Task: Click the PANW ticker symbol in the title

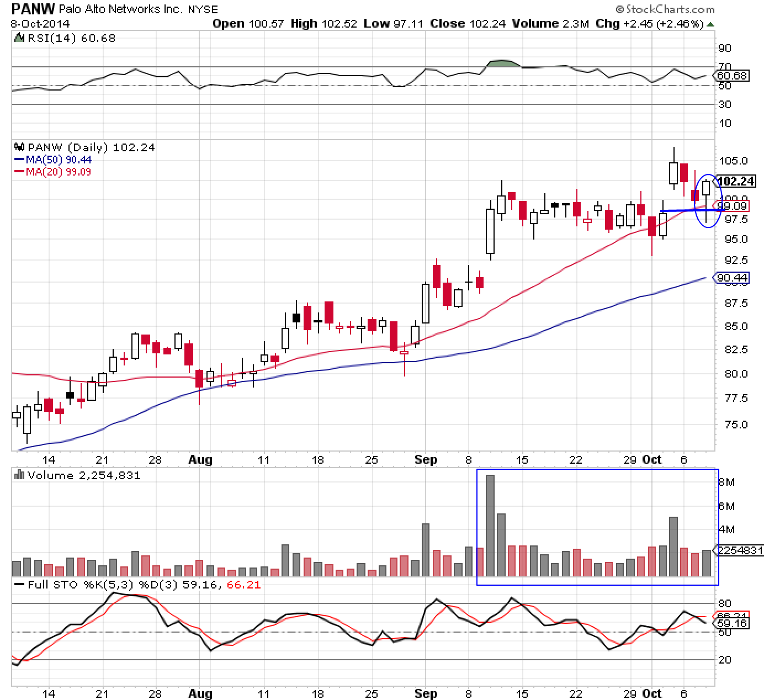Action: (32, 9)
